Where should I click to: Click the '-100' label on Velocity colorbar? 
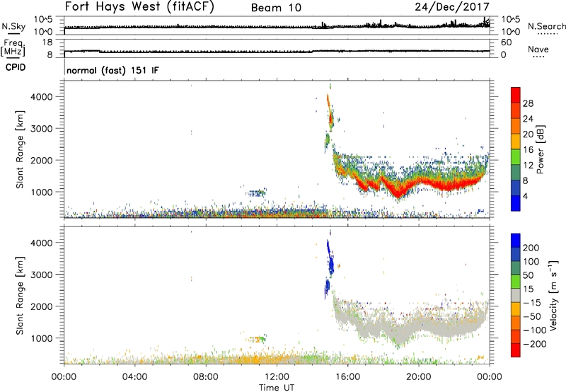(x=535, y=330)
